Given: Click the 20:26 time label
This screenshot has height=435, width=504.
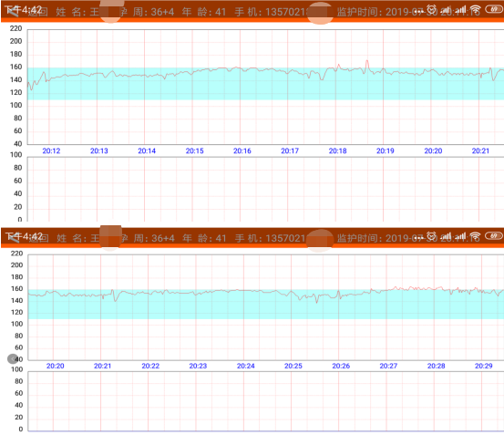Looking at the screenshot, I should [x=341, y=366].
